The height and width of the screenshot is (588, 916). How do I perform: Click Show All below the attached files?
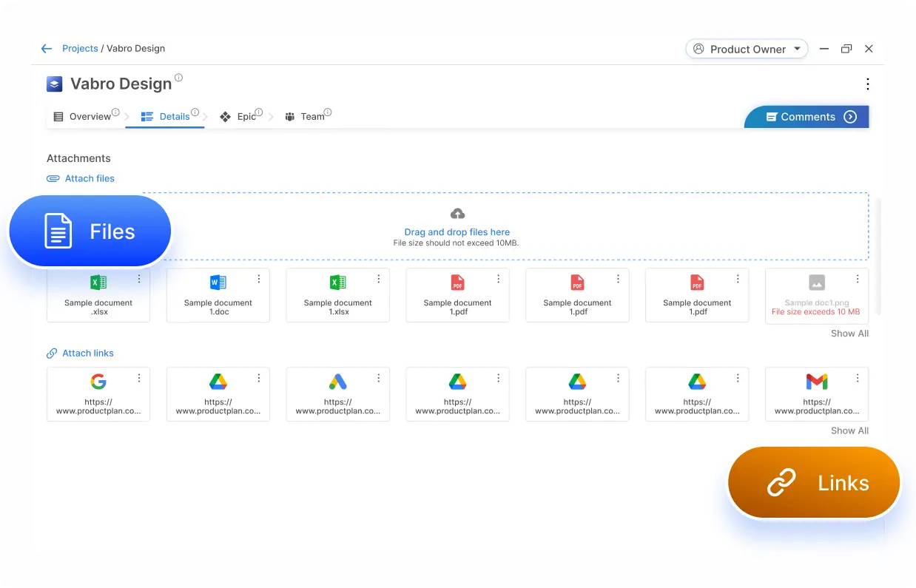click(x=849, y=334)
